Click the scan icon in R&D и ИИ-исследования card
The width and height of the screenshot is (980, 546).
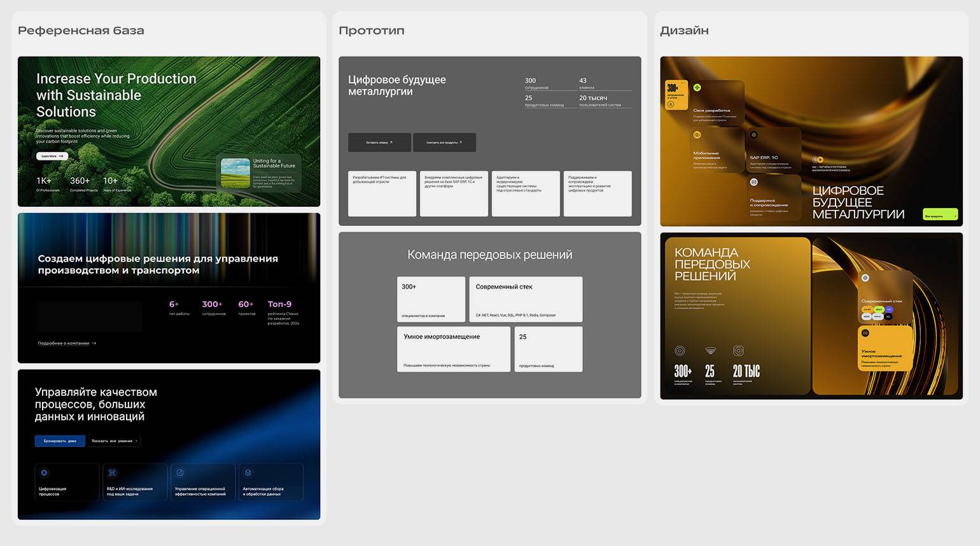pyautogui.click(x=112, y=473)
